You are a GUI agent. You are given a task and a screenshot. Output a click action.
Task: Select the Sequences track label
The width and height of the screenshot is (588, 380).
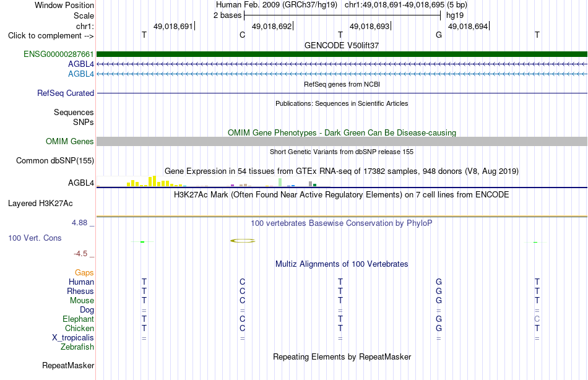(74, 112)
